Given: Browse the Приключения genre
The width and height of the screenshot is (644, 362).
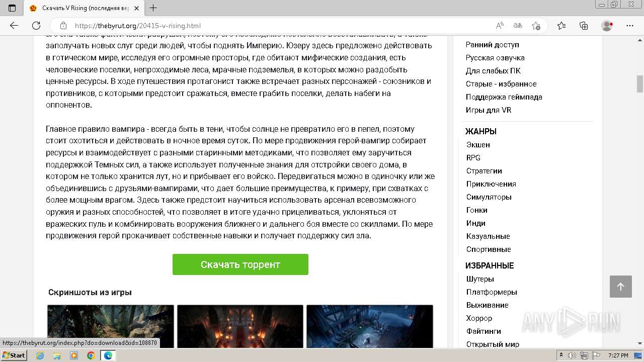Looking at the screenshot, I should point(491,184).
